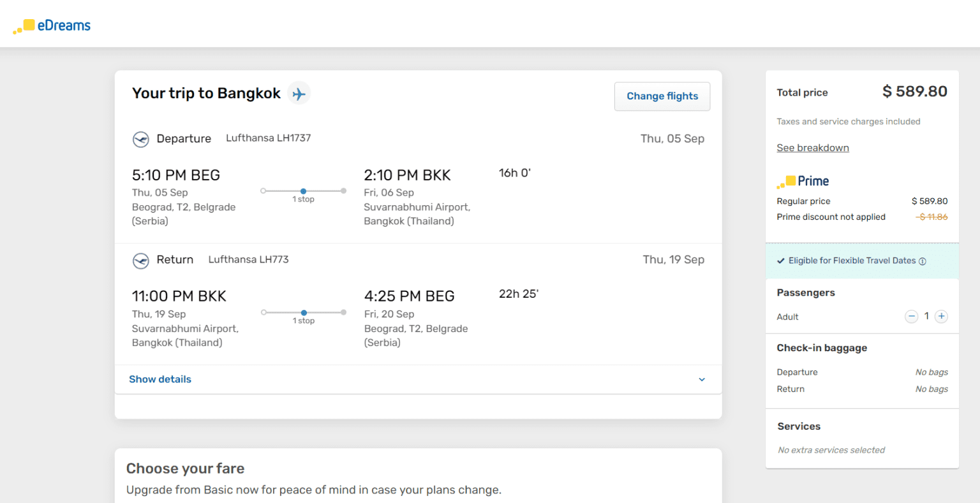Click the 22h 25' duration

(519, 294)
